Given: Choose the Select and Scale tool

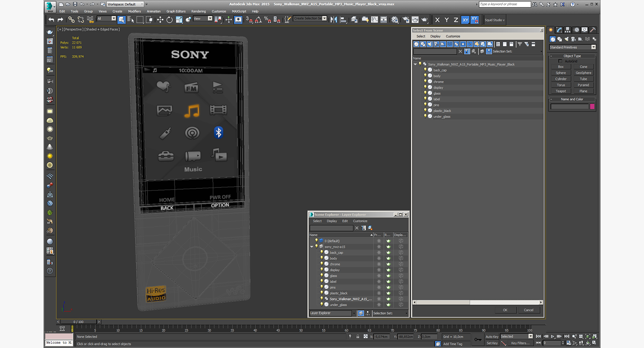Looking at the screenshot, I should click(x=179, y=20).
